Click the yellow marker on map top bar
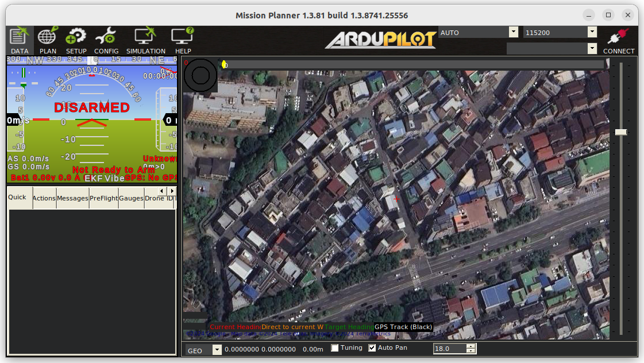Image resolution: width=644 pixels, height=363 pixels. tap(224, 64)
